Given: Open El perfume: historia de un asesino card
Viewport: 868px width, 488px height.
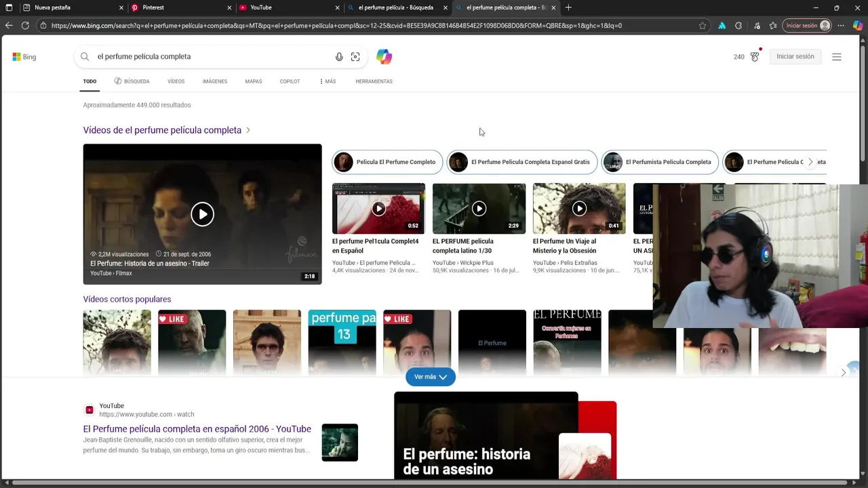Looking at the screenshot, I should pos(505,436).
